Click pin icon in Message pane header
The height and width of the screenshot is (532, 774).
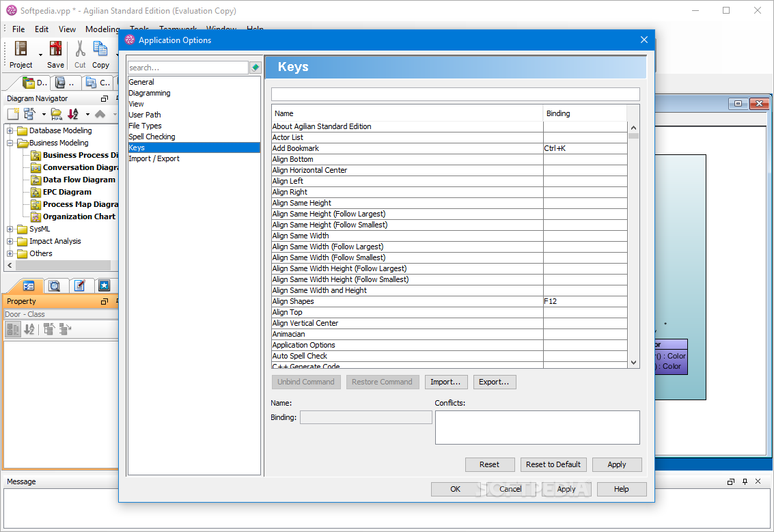[745, 481]
